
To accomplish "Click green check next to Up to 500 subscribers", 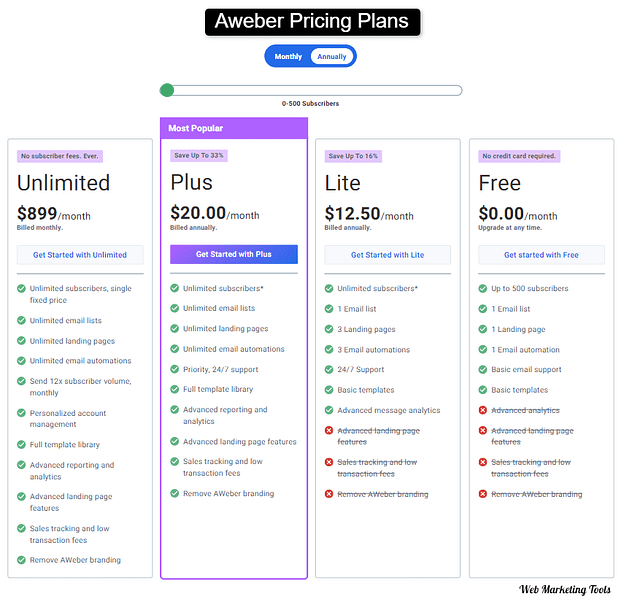I will (483, 289).
